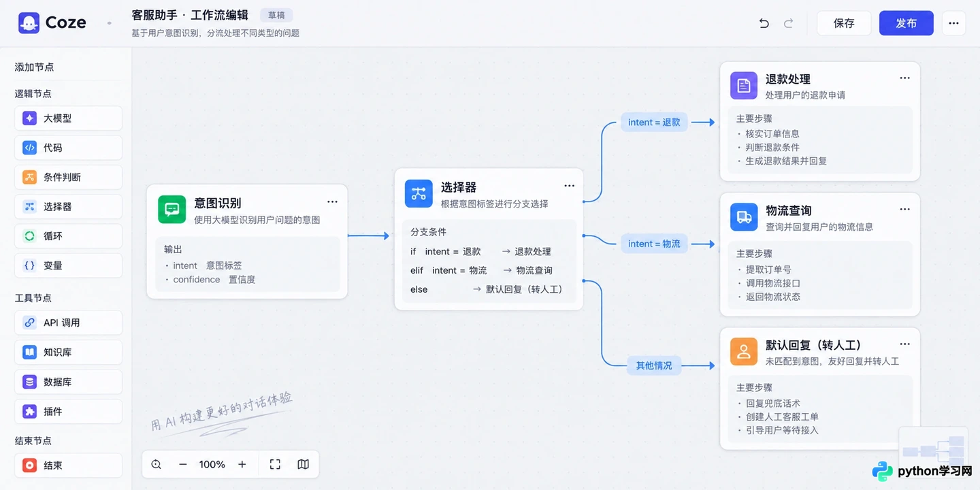Zoom out the canvas with minus
The image size is (980, 490).
tap(182, 464)
